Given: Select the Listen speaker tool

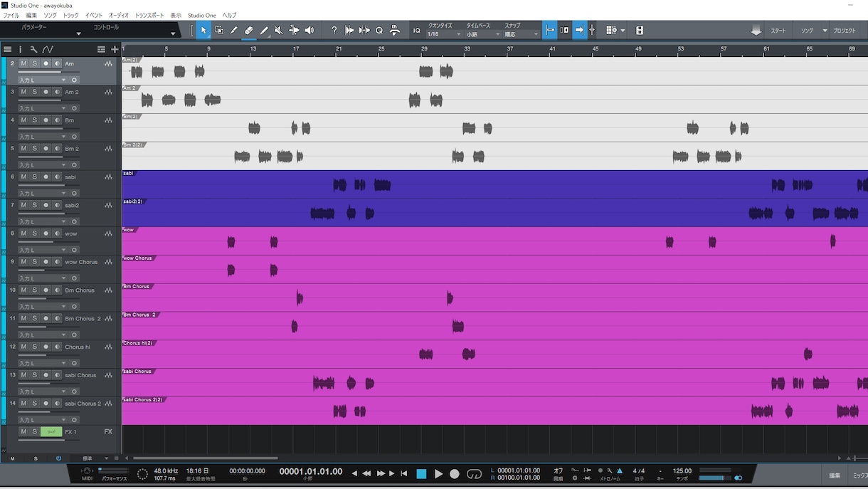Looking at the screenshot, I should [x=309, y=31].
